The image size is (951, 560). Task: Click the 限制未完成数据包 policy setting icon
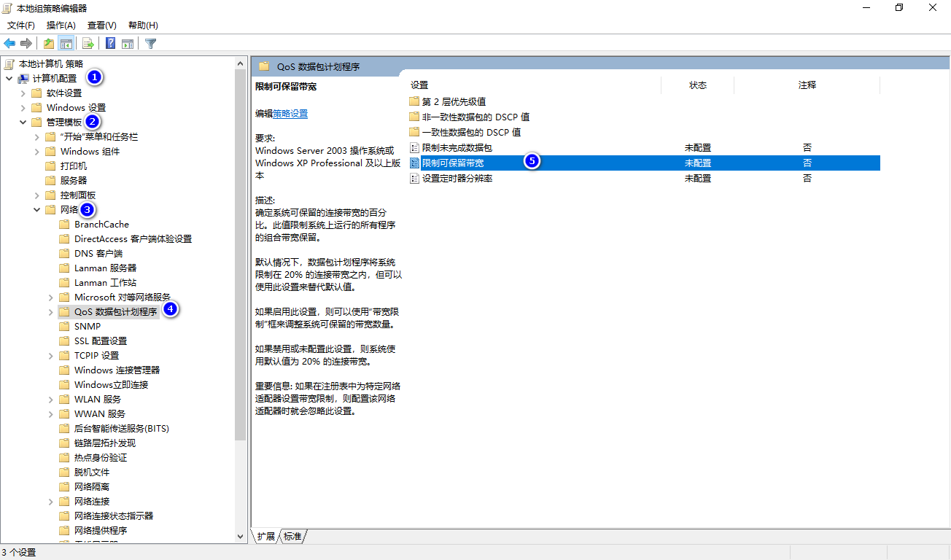415,147
